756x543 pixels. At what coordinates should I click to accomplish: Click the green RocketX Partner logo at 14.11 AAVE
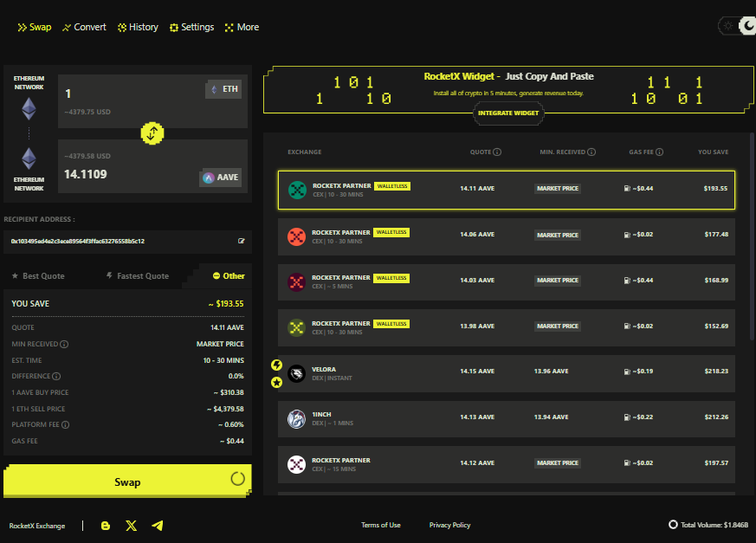click(x=298, y=190)
